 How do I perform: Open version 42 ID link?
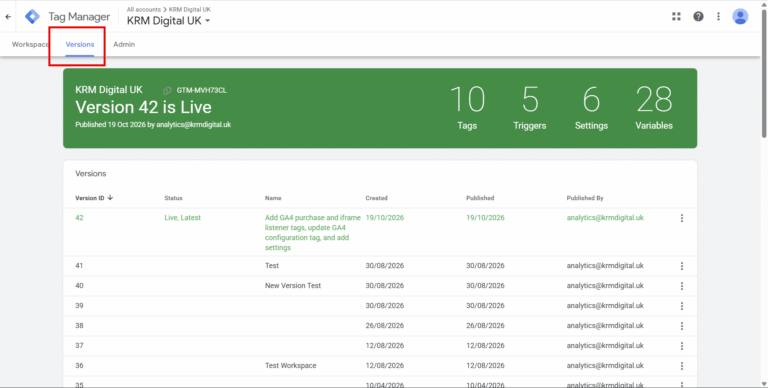point(79,218)
